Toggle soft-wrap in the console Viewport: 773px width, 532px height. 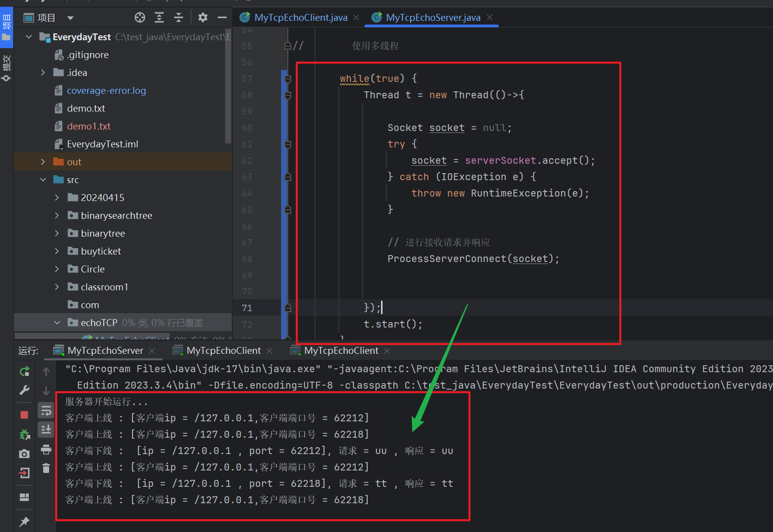click(46, 410)
